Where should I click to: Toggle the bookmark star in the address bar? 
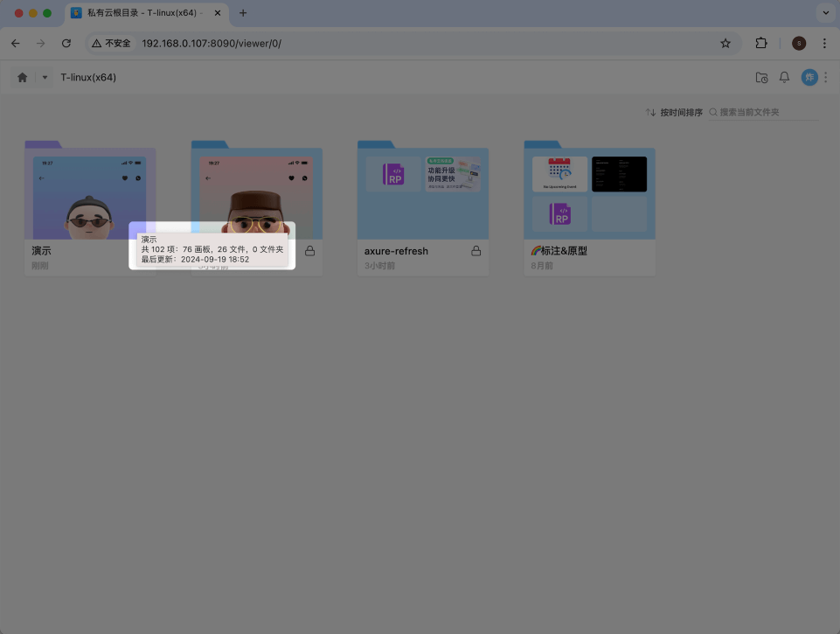pos(725,43)
